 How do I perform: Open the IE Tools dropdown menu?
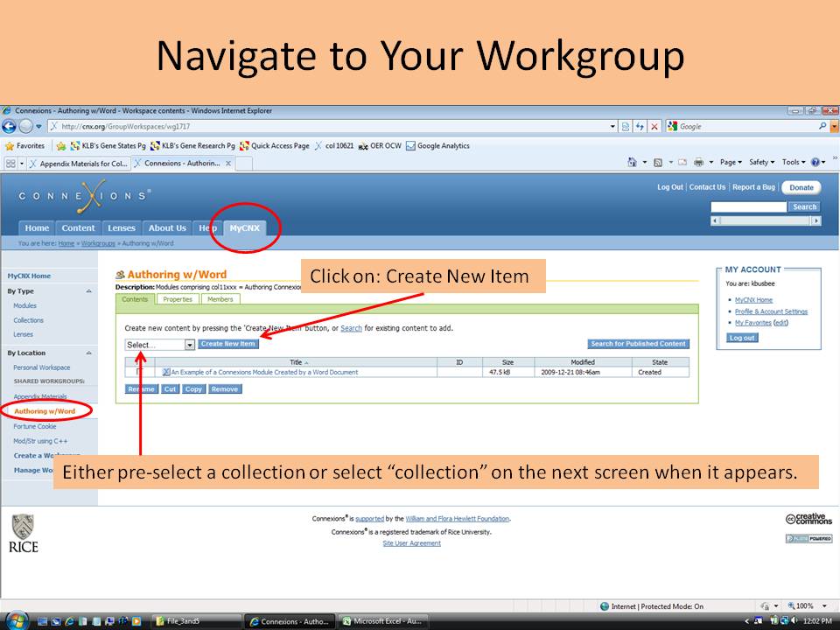[794, 163]
